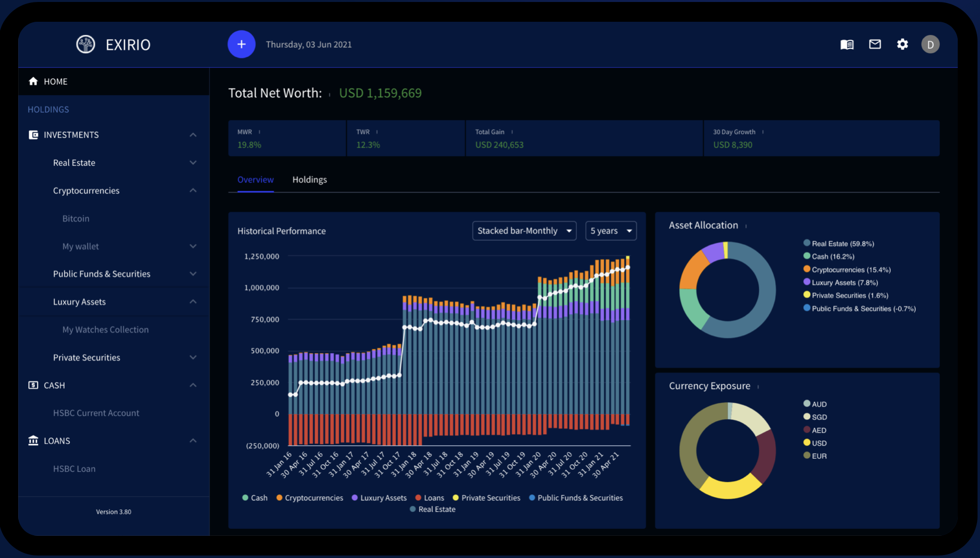
Task: Toggle Public Funds & Securities chart legend
Action: click(576, 498)
